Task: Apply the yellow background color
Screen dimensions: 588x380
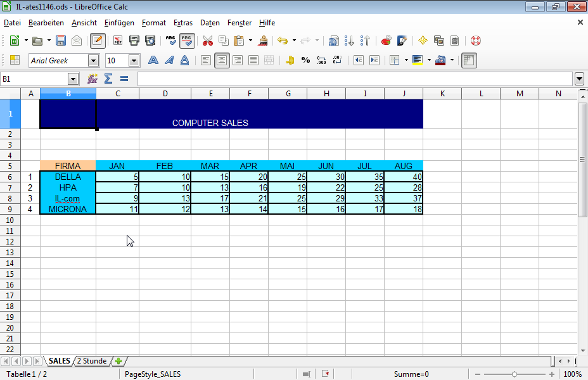Action: point(418,60)
